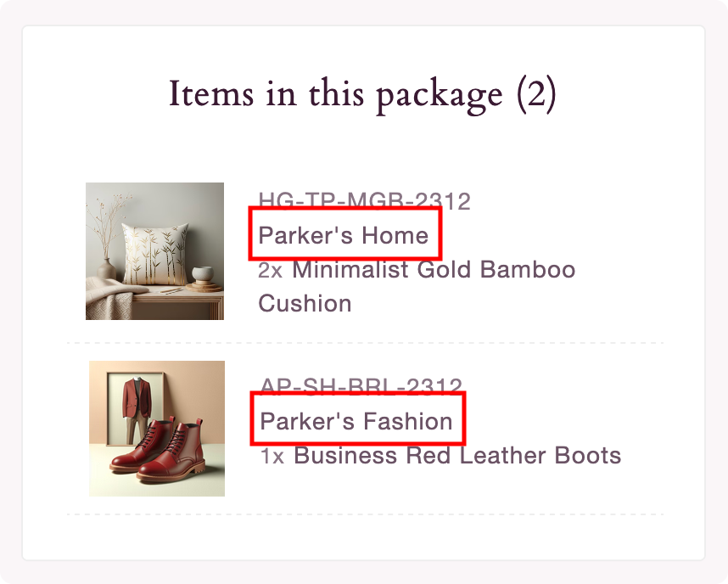Viewport: 728px width, 584px height.
Task: Click the divider below the boots item
Action: tap(365, 513)
